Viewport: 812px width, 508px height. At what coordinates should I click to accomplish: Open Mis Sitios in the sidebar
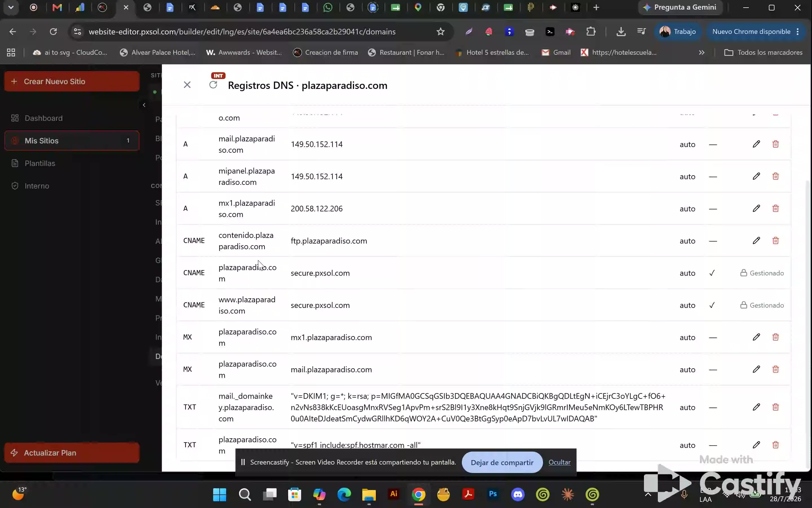[72, 141]
